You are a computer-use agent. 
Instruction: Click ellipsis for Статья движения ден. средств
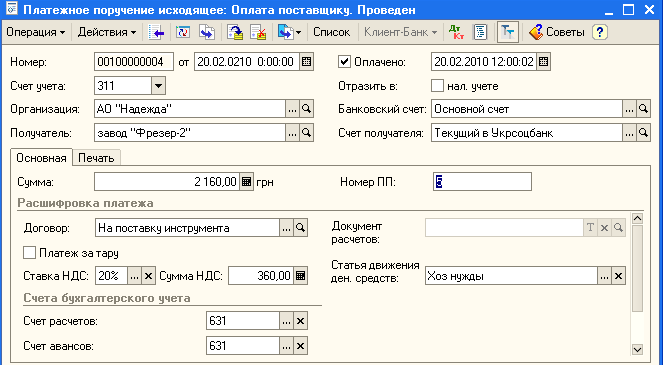(x=604, y=276)
